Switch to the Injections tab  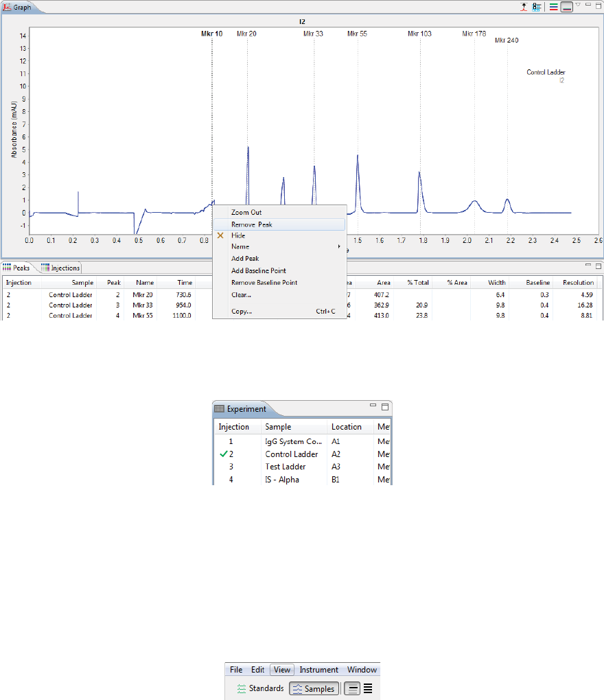[60, 268]
